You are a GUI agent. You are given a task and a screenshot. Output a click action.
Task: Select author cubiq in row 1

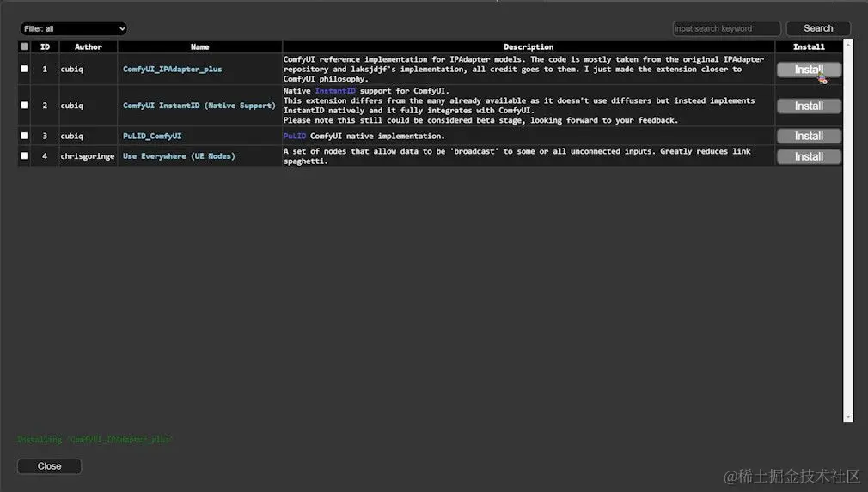click(x=72, y=69)
